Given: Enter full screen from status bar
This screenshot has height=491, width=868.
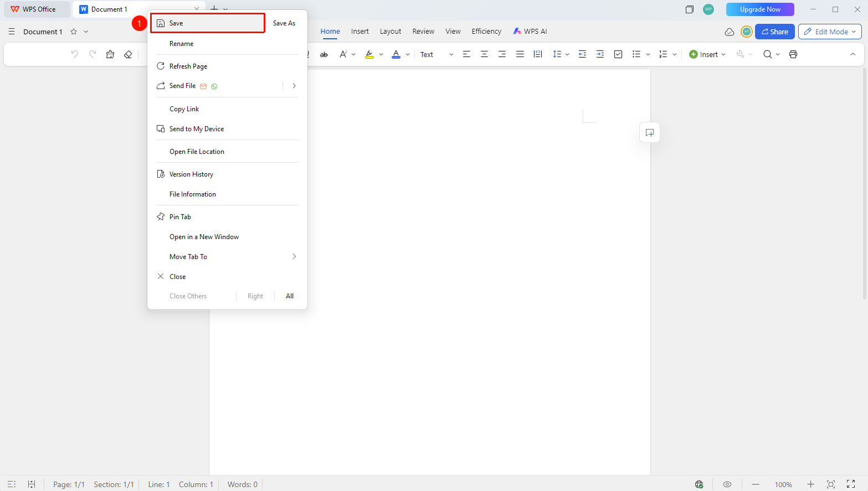Looking at the screenshot, I should click(x=851, y=484).
